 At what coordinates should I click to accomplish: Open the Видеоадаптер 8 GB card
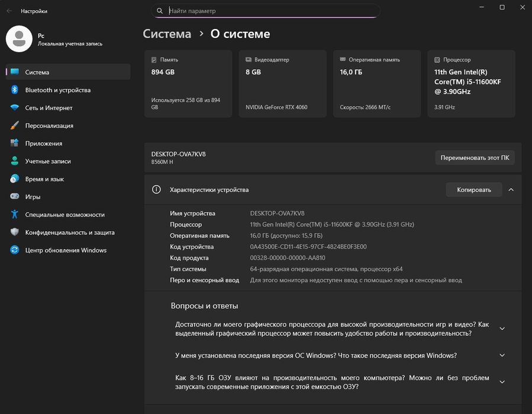point(282,84)
